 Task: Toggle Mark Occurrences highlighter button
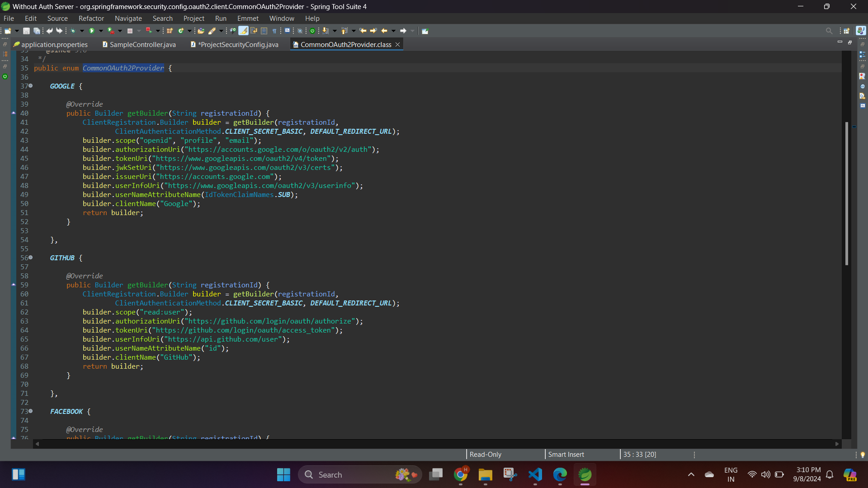(x=243, y=31)
